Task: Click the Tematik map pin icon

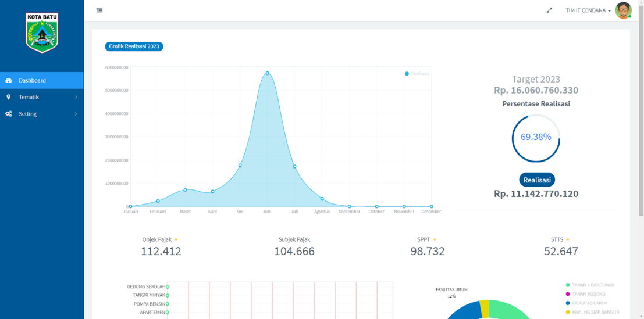Action: click(x=9, y=97)
